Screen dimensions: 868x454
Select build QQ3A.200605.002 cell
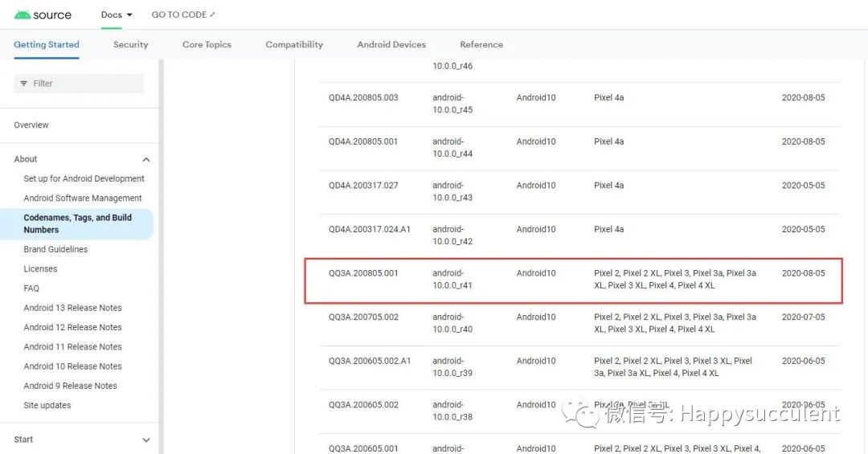[363, 405]
